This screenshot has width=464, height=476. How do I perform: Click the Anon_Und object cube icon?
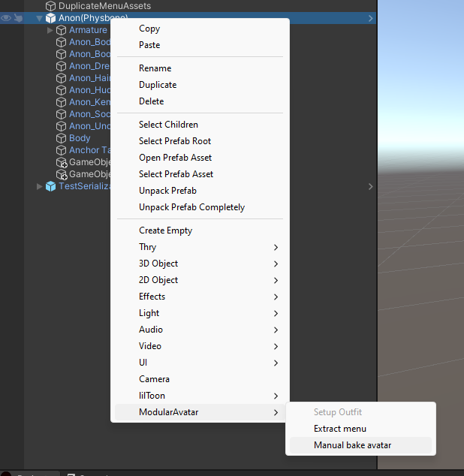61,126
